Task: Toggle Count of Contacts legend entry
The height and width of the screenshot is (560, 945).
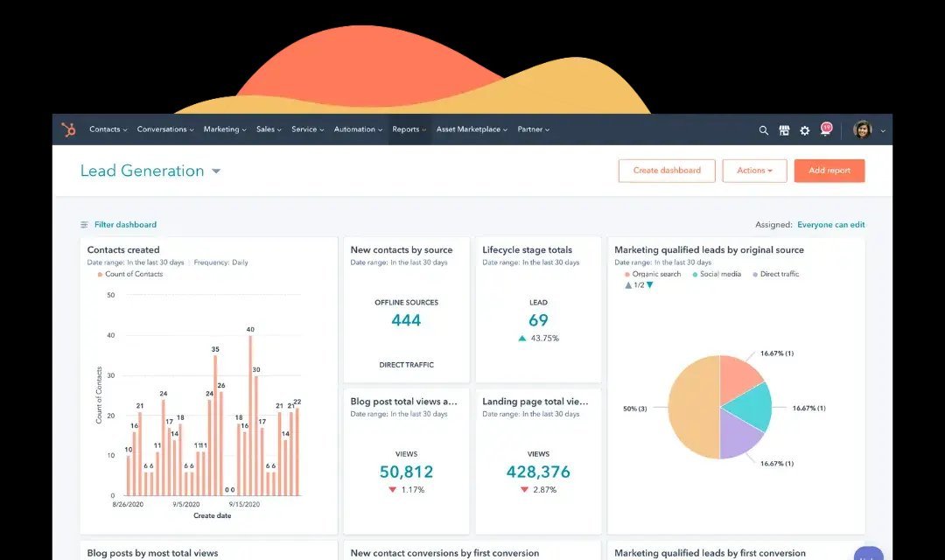Action: tap(130, 274)
